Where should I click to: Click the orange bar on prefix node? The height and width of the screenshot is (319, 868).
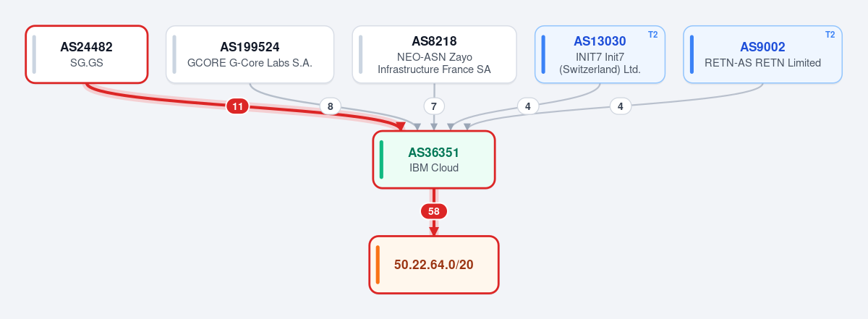pyautogui.click(x=378, y=265)
